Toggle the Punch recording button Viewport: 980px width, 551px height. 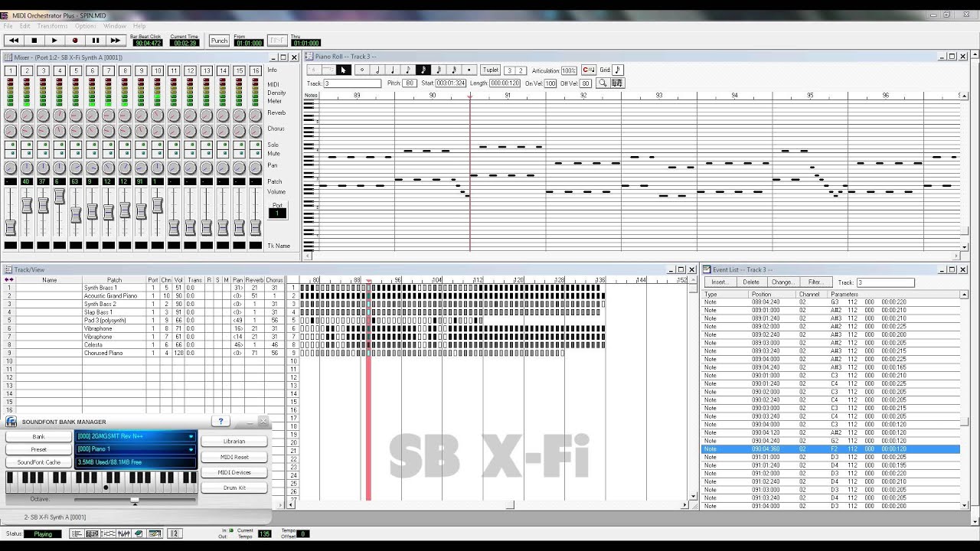(219, 41)
